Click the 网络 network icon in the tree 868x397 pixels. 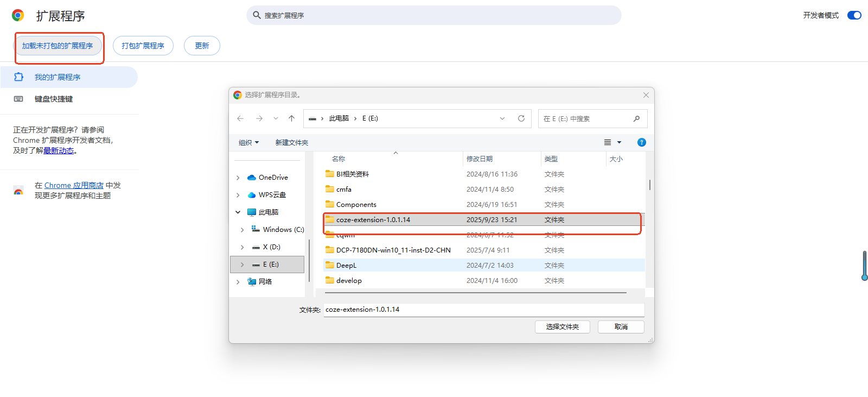(x=252, y=281)
